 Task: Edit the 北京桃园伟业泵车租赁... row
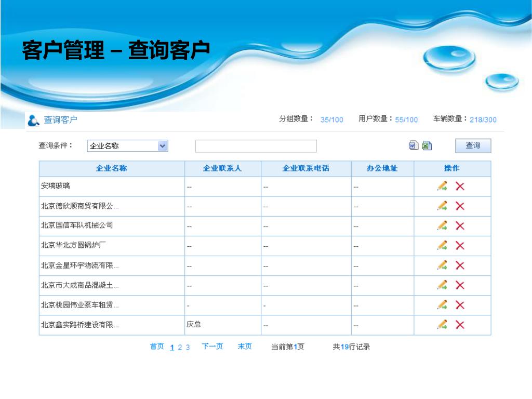(x=442, y=304)
